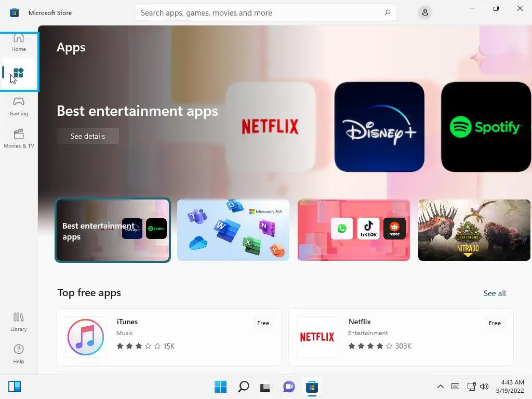Viewport: 532px width, 399px height.
Task: Open Task View from the taskbar
Action: [265, 387]
